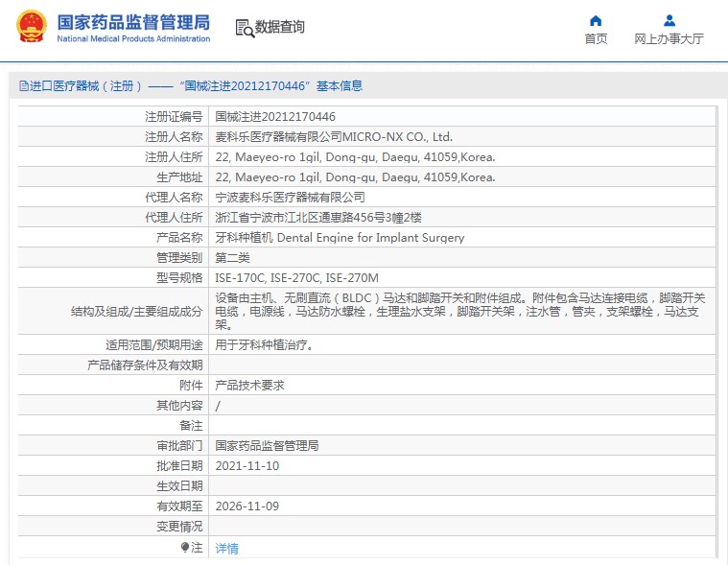The width and height of the screenshot is (728, 565).
Task: Open the 数据查询 search icon
Action: pyautogui.click(x=245, y=28)
